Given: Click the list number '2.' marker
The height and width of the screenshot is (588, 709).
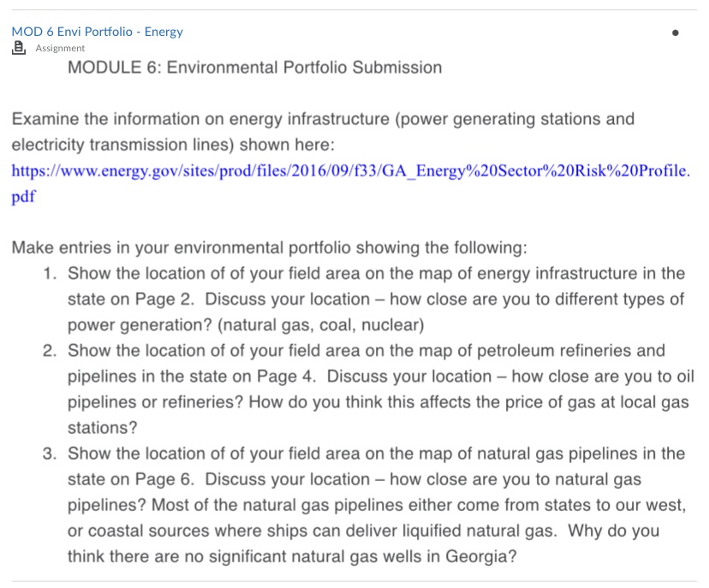Looking at the screenshot, I should [x=50, y=351].
